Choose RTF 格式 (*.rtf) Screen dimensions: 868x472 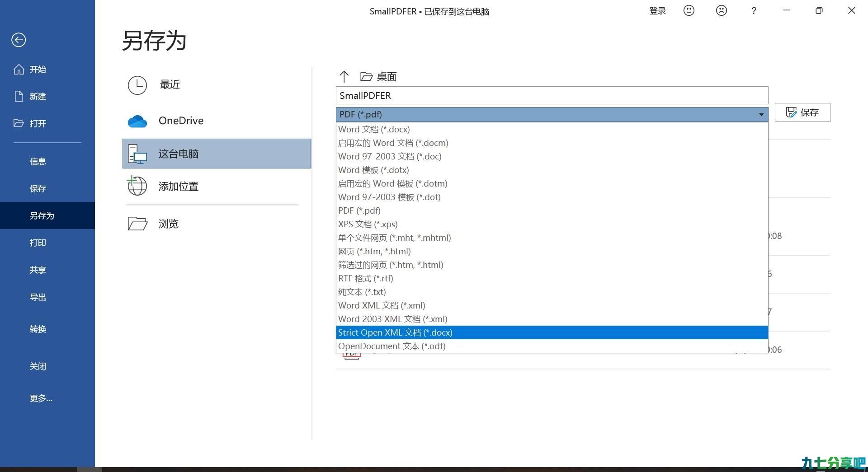click(x=552, y=278)
